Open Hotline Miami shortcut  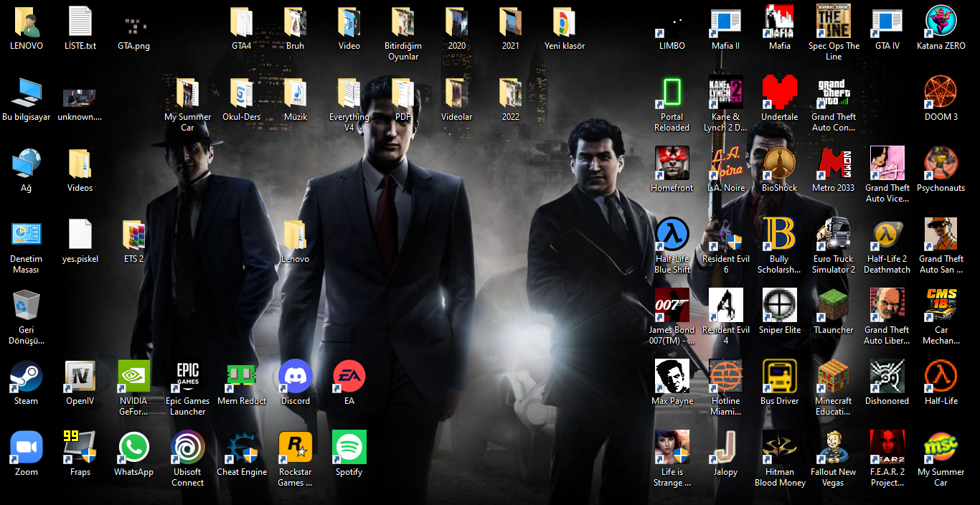tap(726, 377)
